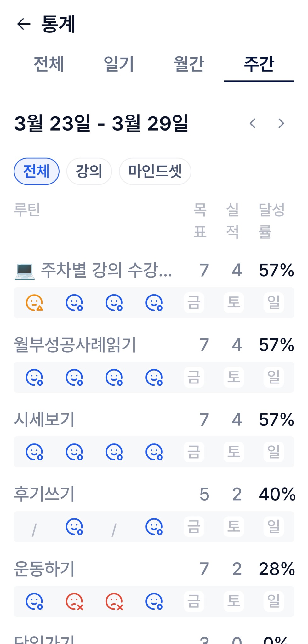Go to next week with right chevron
The width and height of the screenshot is (308, 644).
click(281, 123)
